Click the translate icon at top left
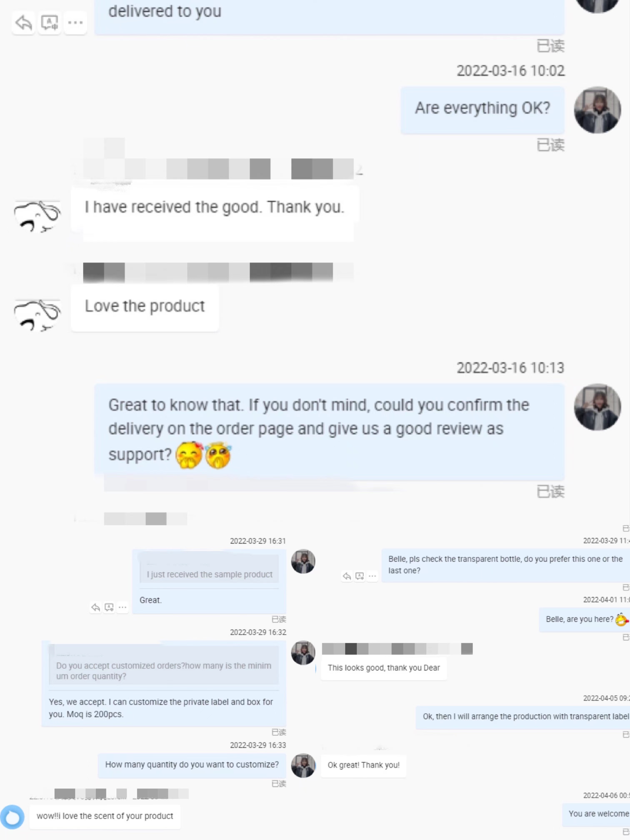 click(x=49, y=23)
